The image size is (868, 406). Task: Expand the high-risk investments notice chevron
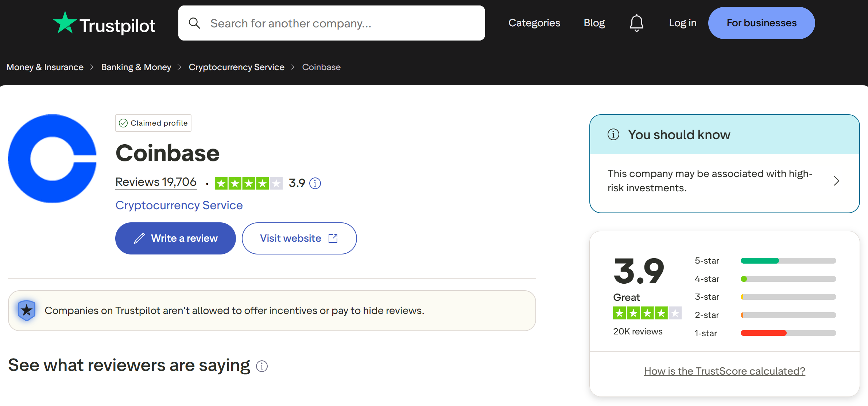pyautogui.click(x=837, y=181)
